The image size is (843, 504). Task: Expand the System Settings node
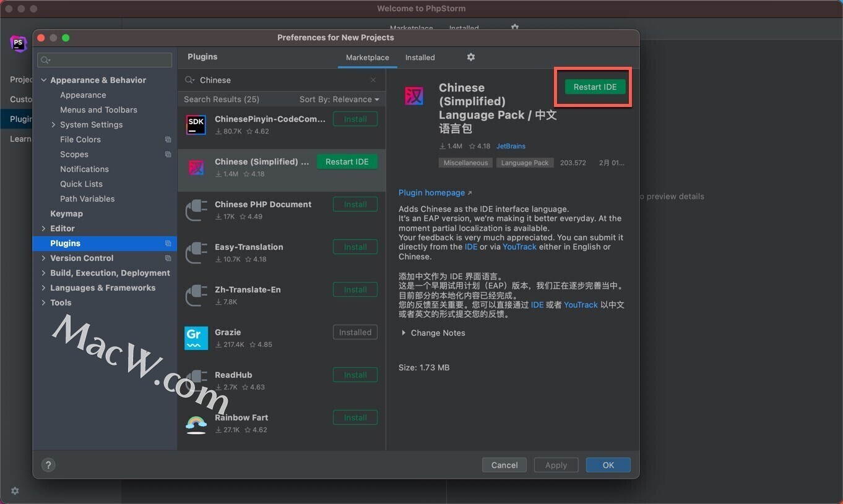click(x=53, y=125)
